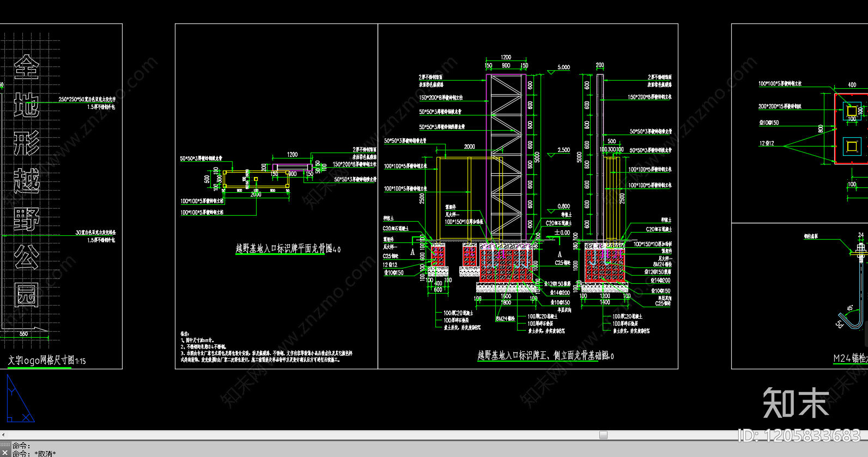Viewport: 868px width, 457px height.
Task: Select the 园 character in the logo grid
Action: pos(27,295)
